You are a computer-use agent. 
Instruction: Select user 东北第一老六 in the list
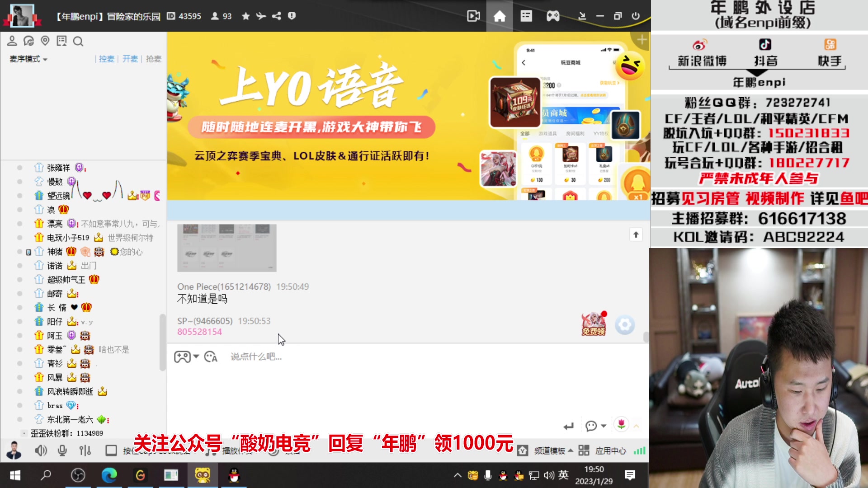tap(70, 420)
